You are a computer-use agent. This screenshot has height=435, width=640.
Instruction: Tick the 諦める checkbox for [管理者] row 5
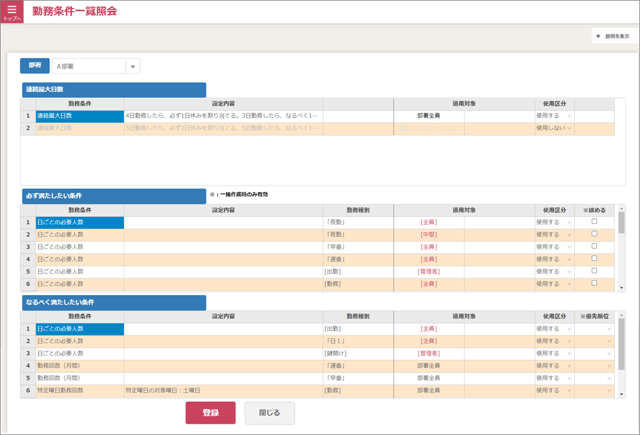pyautogui.click(x=594, y=271)
